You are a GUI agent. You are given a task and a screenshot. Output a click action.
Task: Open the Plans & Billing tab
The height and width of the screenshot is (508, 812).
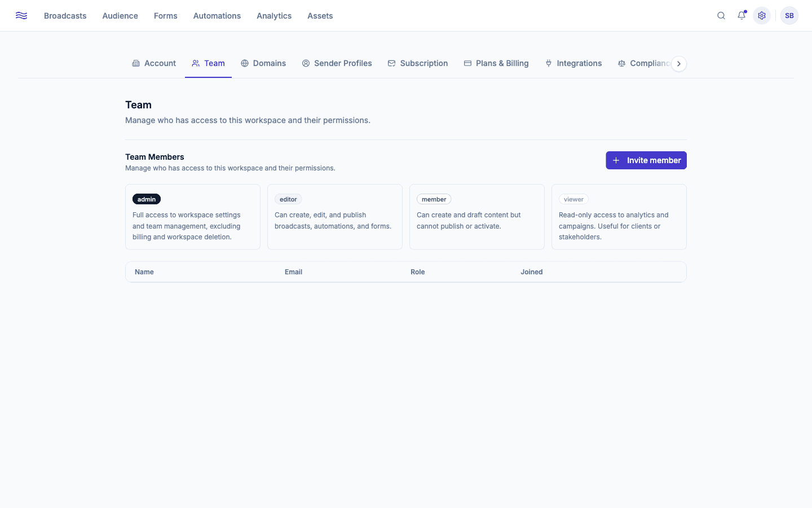tap(496, 63)
